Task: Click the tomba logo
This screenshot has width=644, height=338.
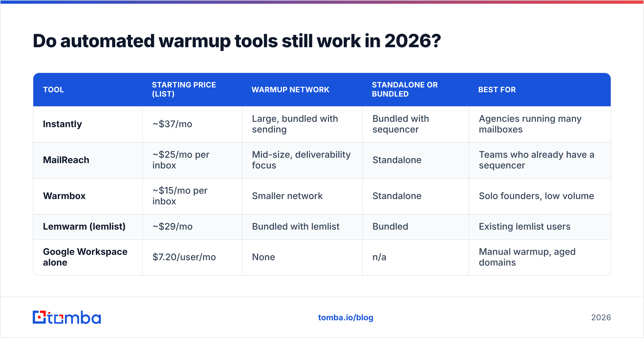Action: point(67,317)
